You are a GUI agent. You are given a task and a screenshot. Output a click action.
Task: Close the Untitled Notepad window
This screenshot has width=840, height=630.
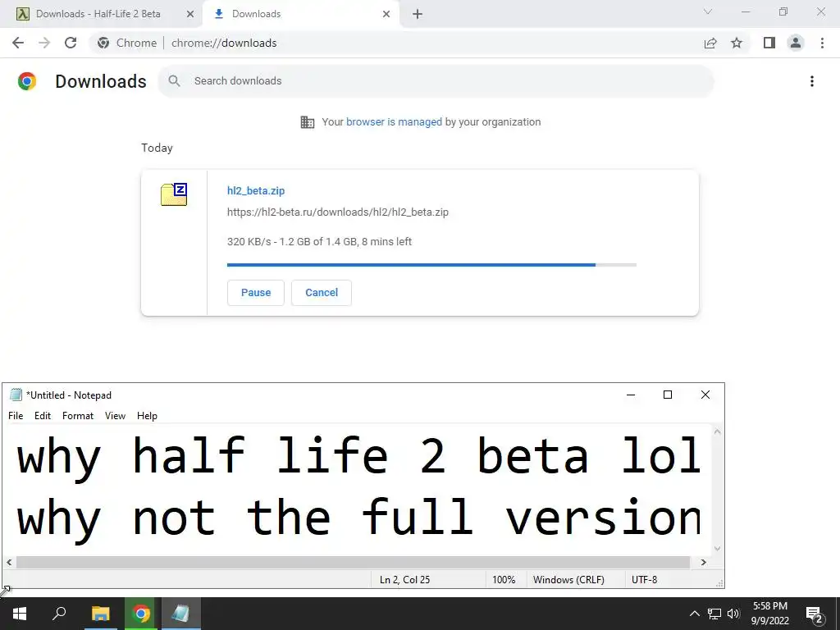[705, 395]
